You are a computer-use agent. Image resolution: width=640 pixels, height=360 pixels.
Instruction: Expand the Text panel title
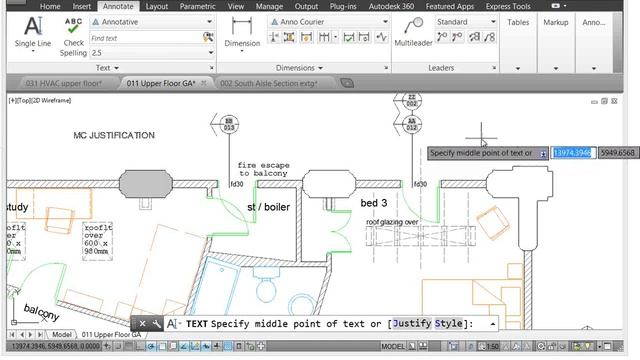pyautogui.click(x=107, y=68)
